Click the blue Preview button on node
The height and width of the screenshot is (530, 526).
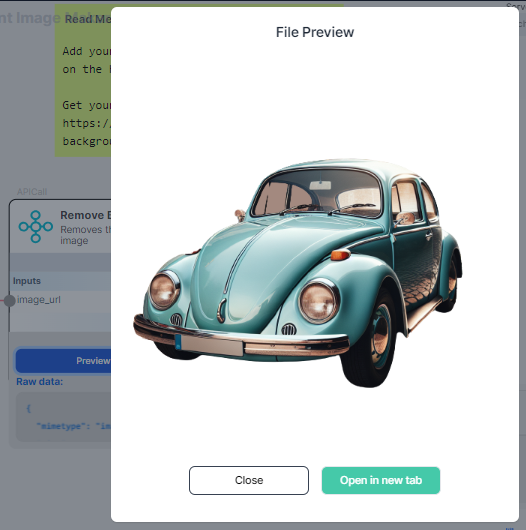63,361
